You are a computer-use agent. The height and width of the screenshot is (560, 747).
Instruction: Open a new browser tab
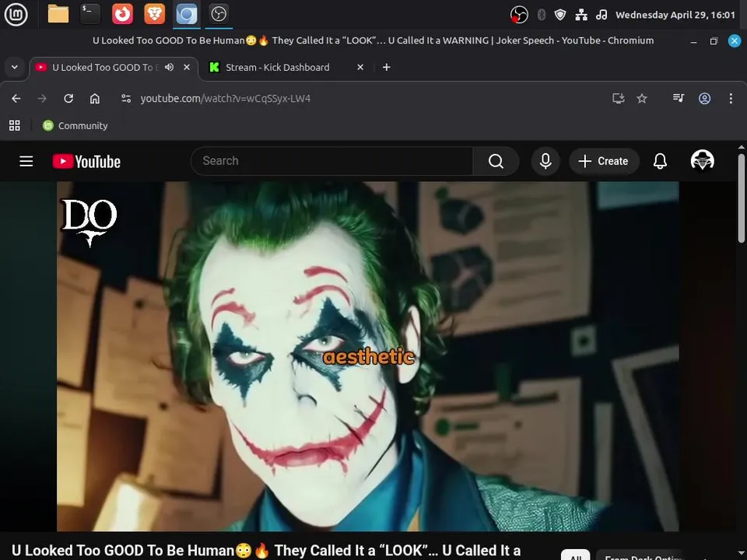click(x=387, y=67)
